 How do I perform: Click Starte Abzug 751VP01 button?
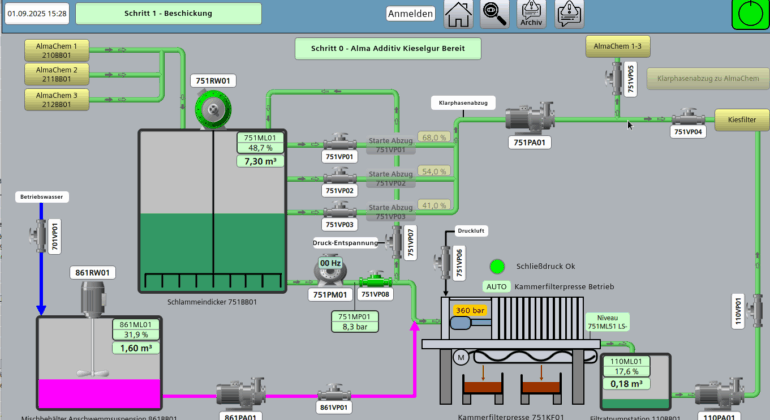coord(390,145)
